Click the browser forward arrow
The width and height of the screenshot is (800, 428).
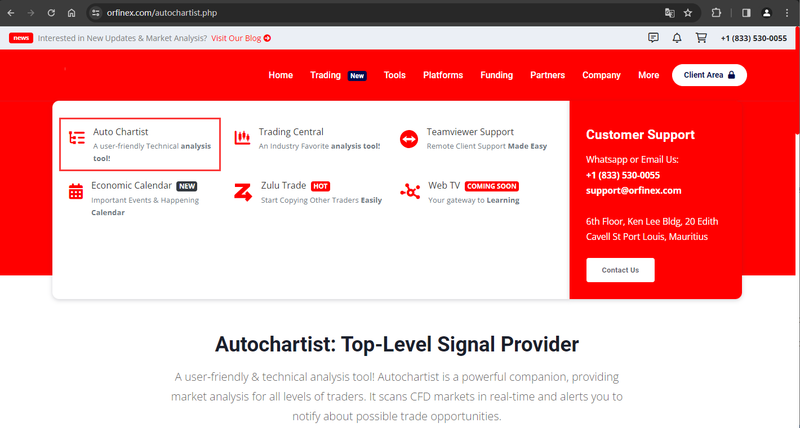click(31, 13)
